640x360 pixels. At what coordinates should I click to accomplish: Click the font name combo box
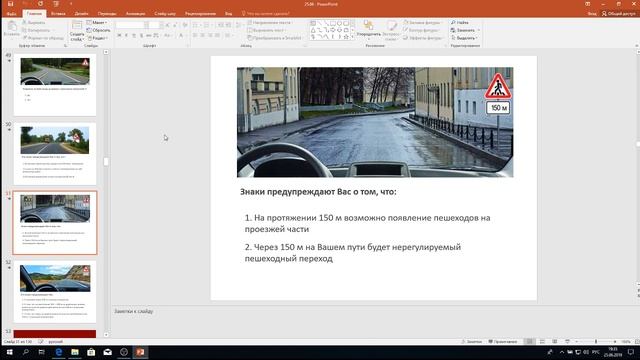(130, 25)
